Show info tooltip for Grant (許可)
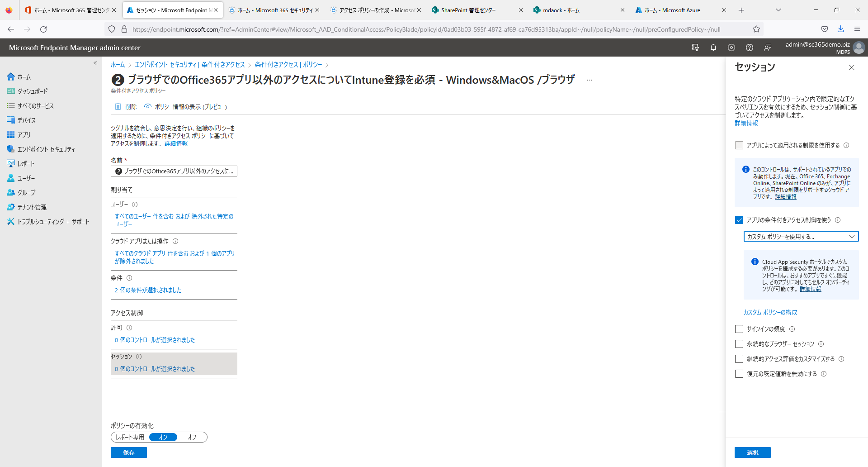The width and height of the screenshot is (868, 467). [x=129, y=328]
